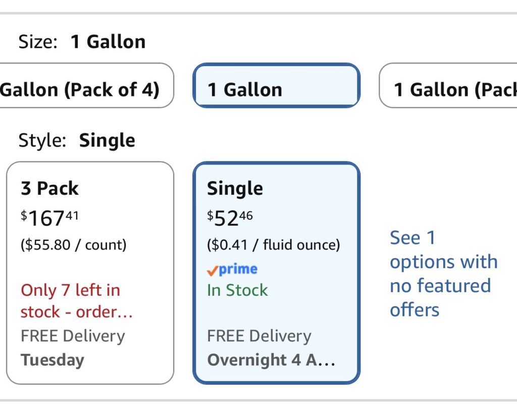Click the Only 7 left in stock warning
517x420 pixels.
[x=77, y=301]
